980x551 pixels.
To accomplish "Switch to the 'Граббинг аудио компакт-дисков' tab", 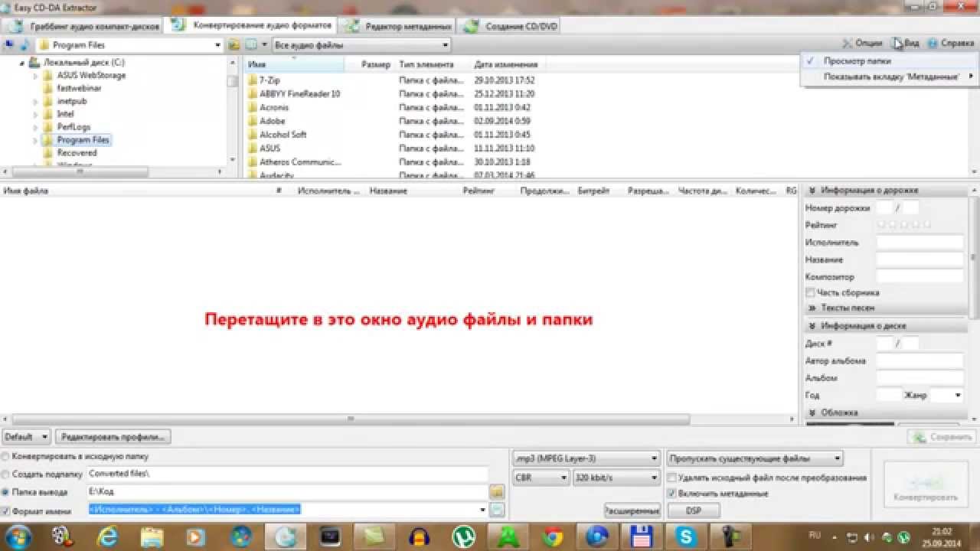I will click(83, 26).
